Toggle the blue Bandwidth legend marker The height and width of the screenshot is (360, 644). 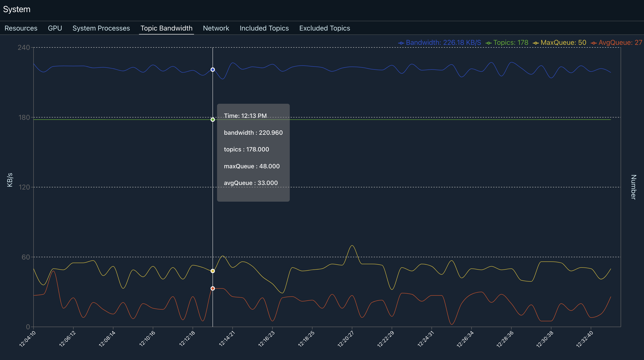(x=401, y=43)
